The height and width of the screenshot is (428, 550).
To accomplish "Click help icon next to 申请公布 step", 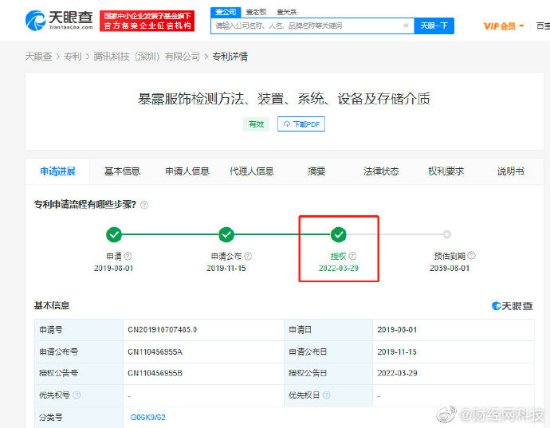I will (x=248, y=256).
